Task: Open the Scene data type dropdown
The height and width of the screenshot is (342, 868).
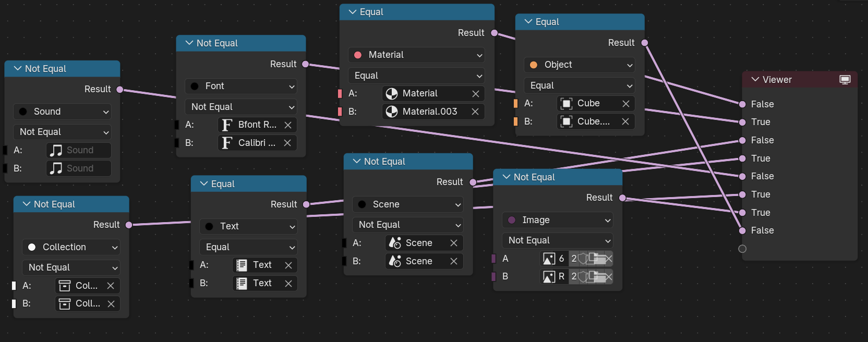Action: click(x=408, y=204)
